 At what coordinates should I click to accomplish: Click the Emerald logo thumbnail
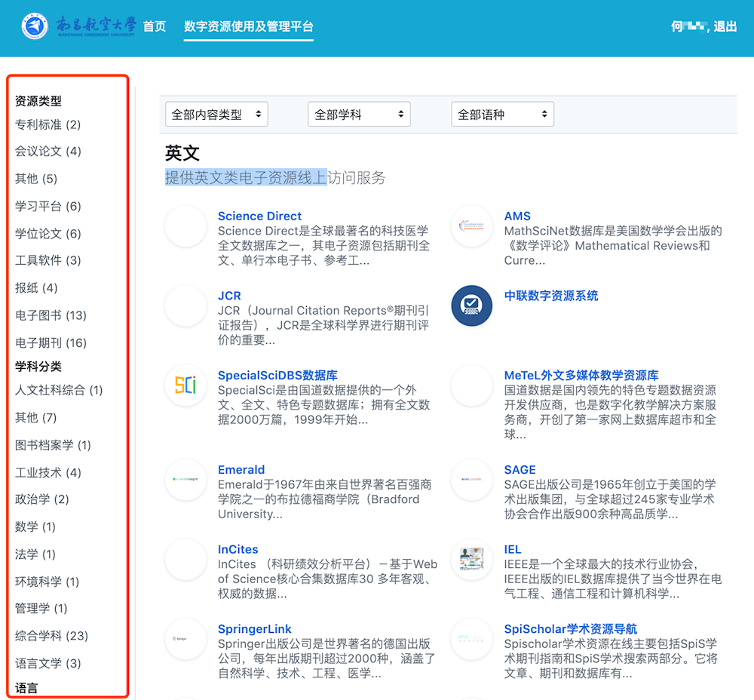coord(185,480)
